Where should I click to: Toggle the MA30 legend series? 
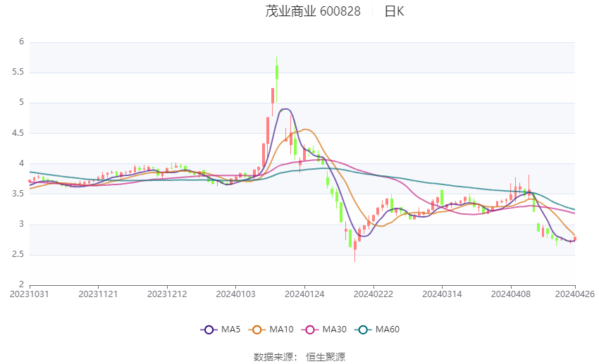[324, 330]
